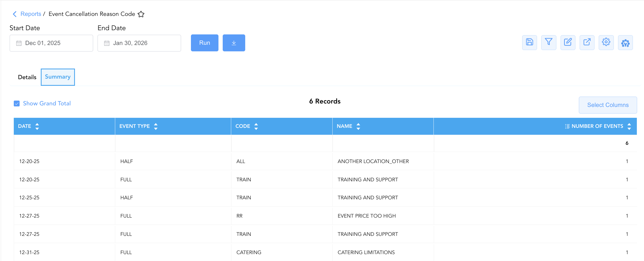Image resolution: width=644 pixels, height=261 pixels.
Task: Open the outlined gear settings icon
Action: [x=606, y=42]
